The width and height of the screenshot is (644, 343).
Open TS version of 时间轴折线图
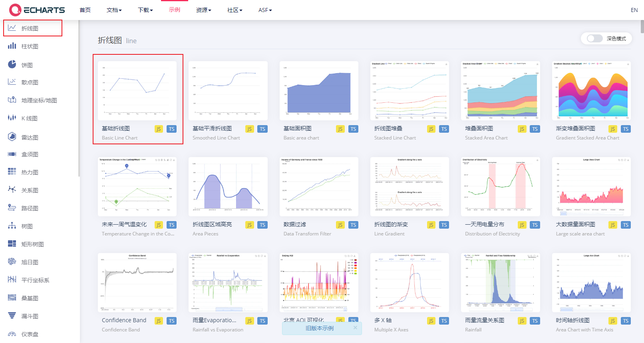point(626,321)
